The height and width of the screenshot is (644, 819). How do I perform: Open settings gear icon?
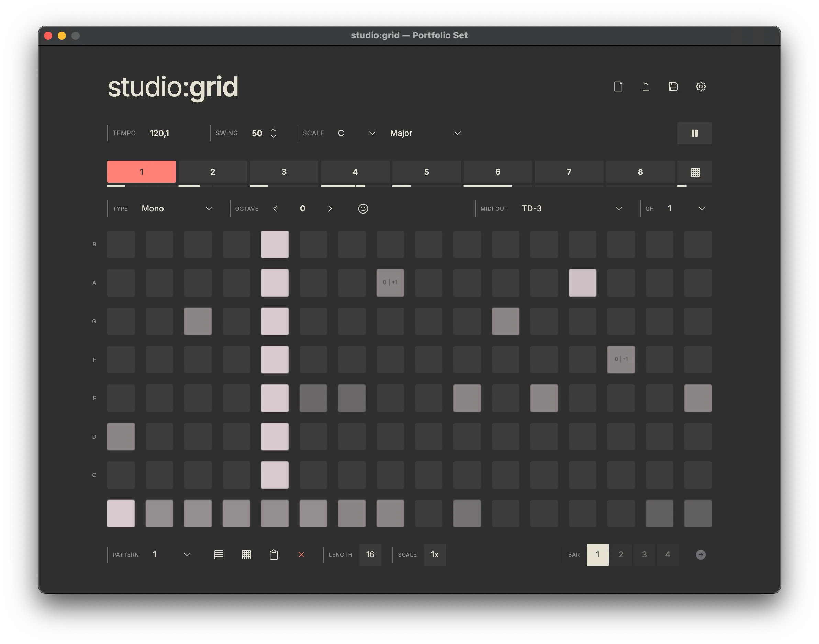[700, 87]
